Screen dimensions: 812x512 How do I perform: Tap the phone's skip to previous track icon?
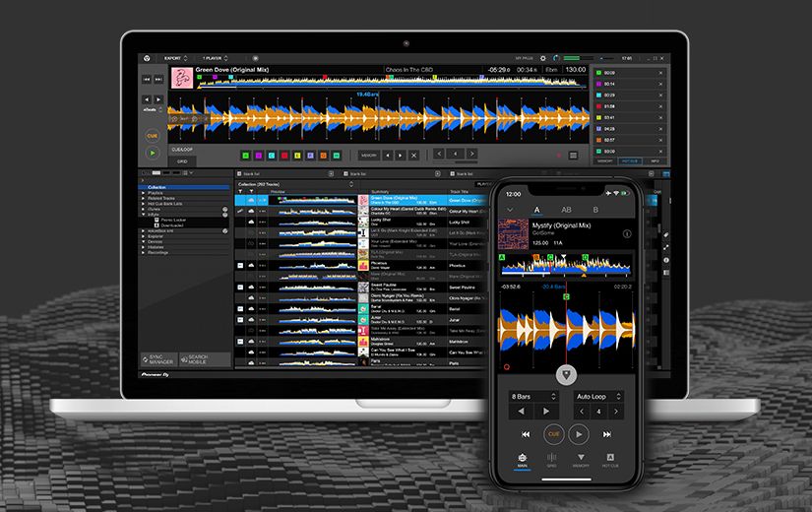tap(525, 433)
